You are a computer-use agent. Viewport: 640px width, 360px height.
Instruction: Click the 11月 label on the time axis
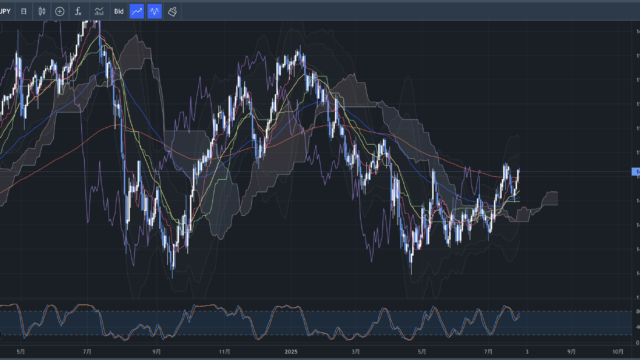tap(224, 352)
